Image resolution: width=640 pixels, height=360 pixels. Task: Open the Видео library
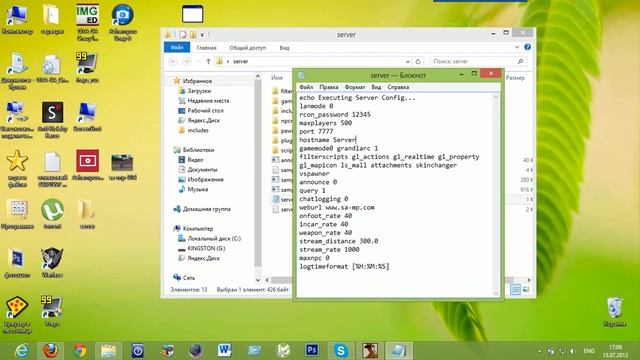click(196, 160)
